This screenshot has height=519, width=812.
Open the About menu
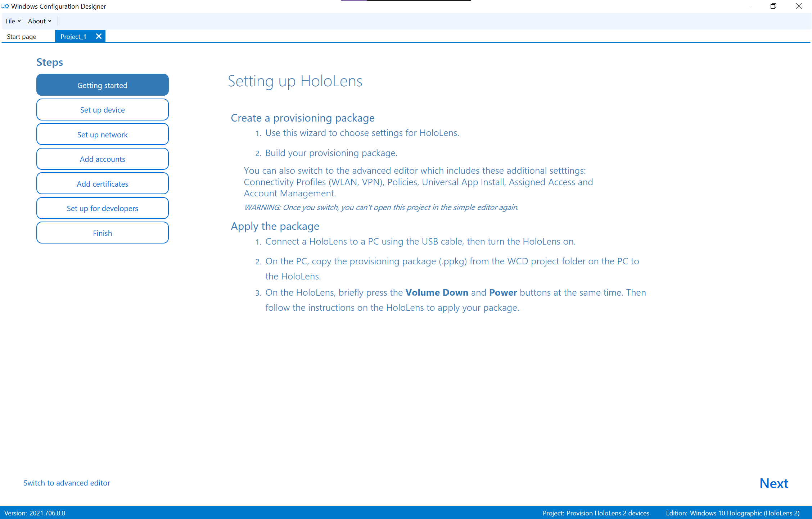[37, 21]
